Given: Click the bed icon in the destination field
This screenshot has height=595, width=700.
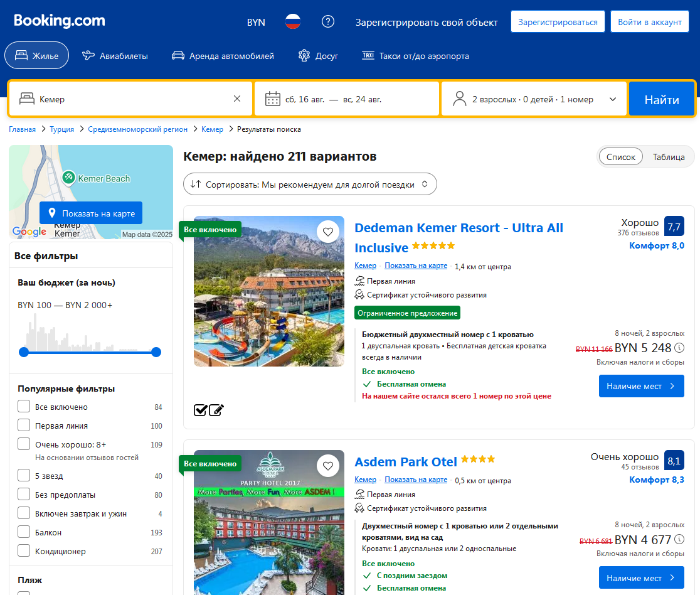Looking at the screenshot, I should 27,99.
